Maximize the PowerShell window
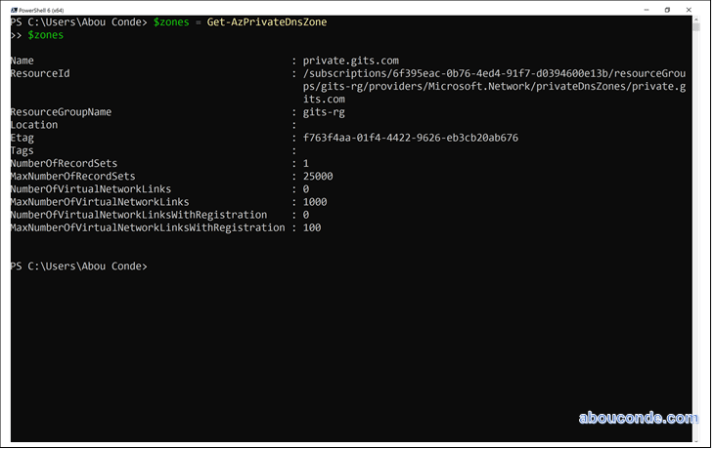Image resolution: width=714 pixels, height=449 pixels. [x=667, y=9]
